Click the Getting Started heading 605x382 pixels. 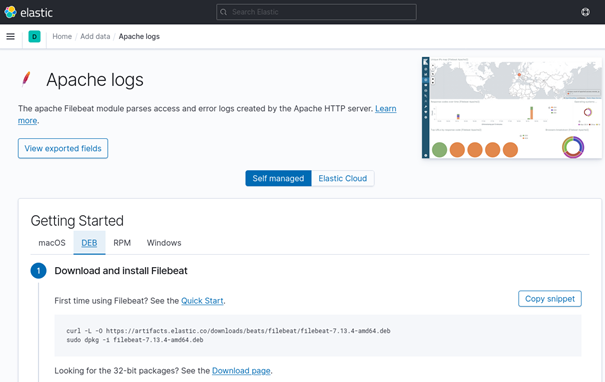[x=77, y=221]
